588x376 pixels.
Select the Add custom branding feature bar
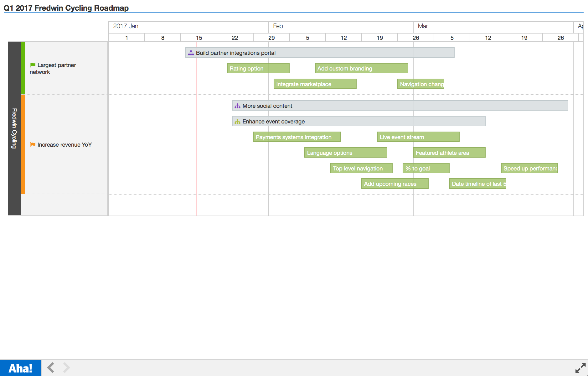coord(362,68)
